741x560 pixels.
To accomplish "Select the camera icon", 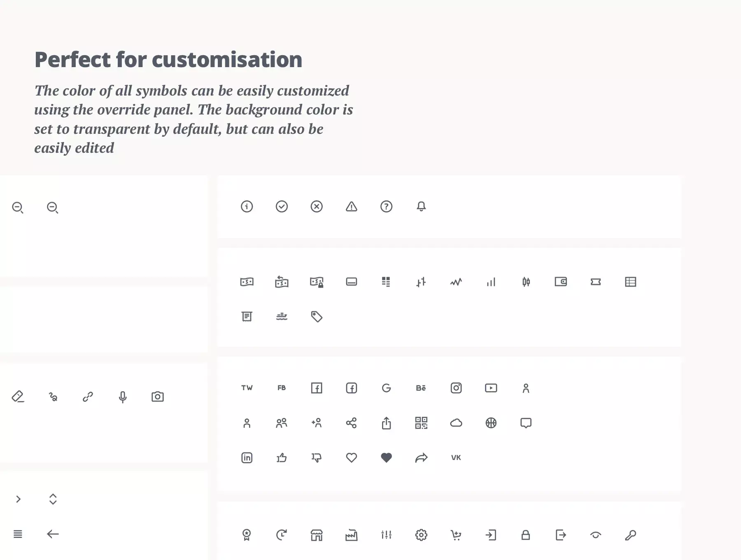I will click(158, 397).
